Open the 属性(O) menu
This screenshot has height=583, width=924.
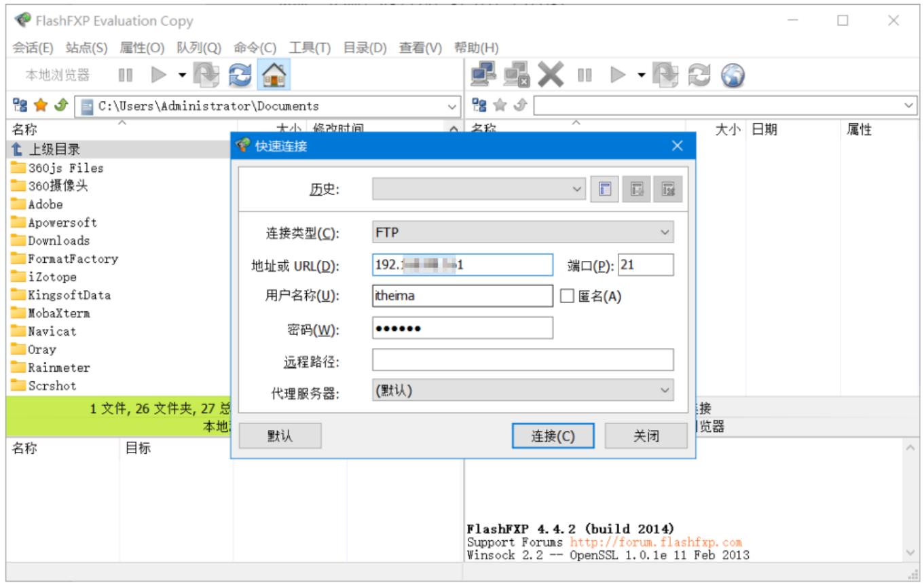point(142,48)
